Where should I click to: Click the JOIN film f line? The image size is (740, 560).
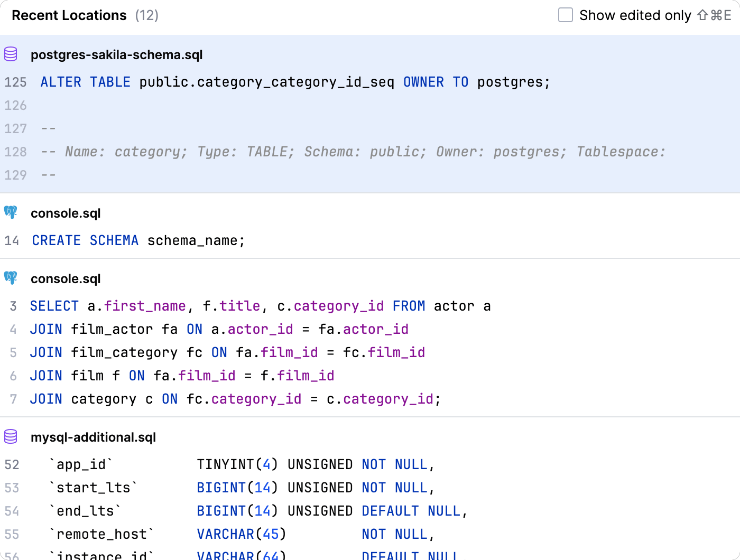(x=182, y=376)
